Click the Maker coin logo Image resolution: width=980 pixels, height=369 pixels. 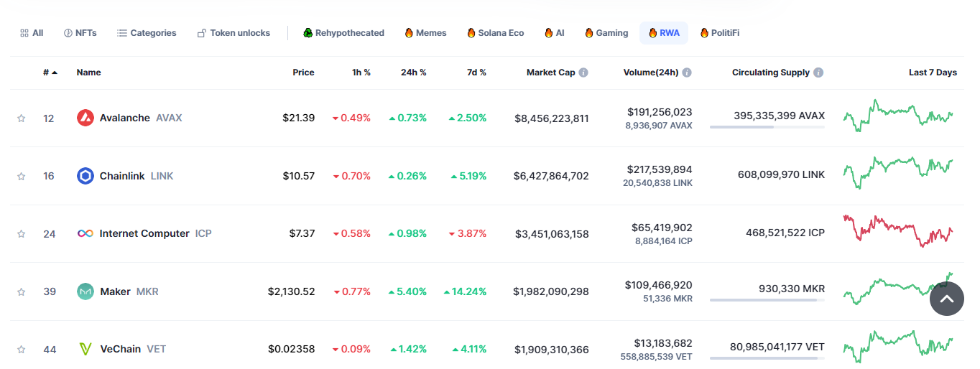coord(85,291)
